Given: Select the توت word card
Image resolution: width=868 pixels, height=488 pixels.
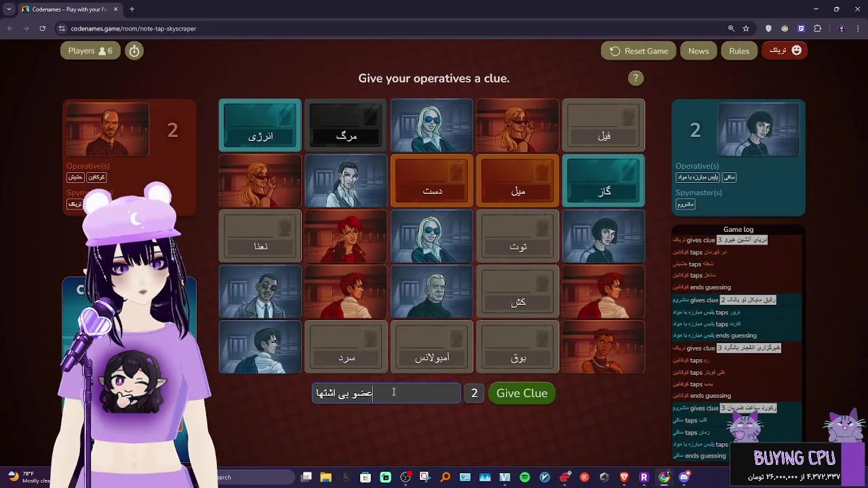Looking at the screenshot, I should point(517,236).
